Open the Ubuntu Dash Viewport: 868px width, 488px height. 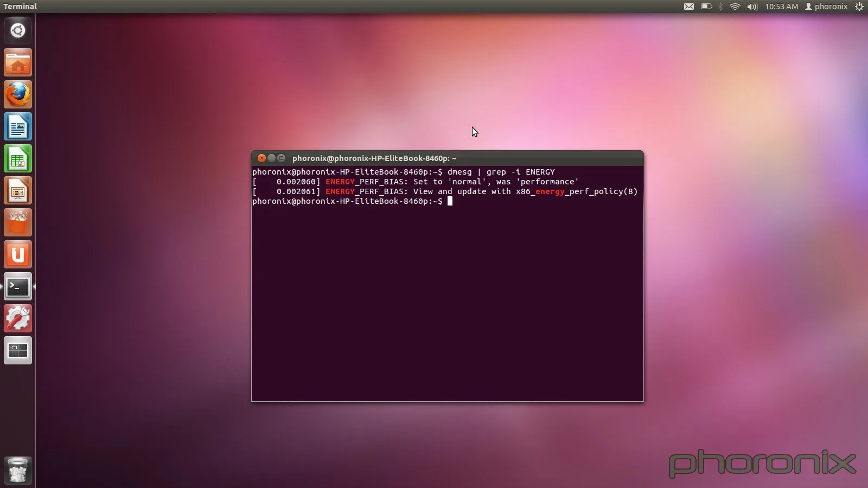[18, 30]
